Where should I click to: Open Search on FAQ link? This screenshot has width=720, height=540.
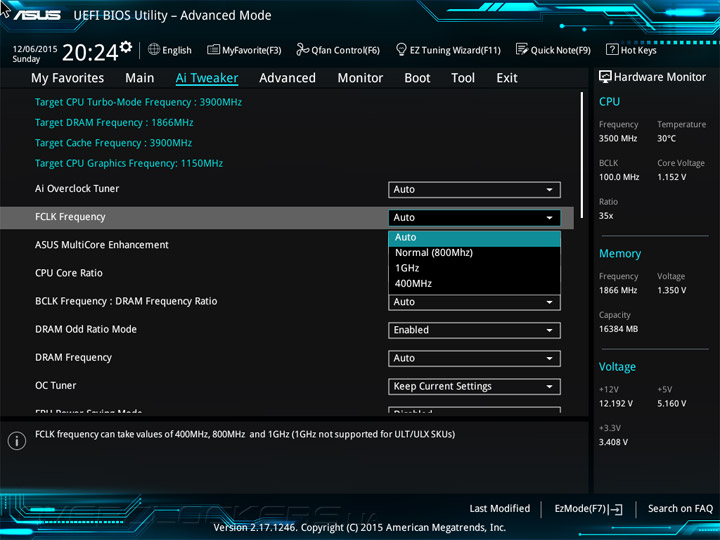(x=680, y=509)
